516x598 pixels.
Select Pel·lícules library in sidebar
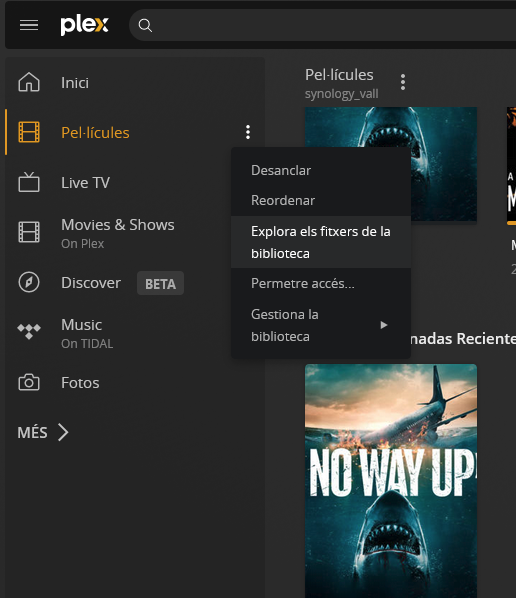[x=95, y=133]
